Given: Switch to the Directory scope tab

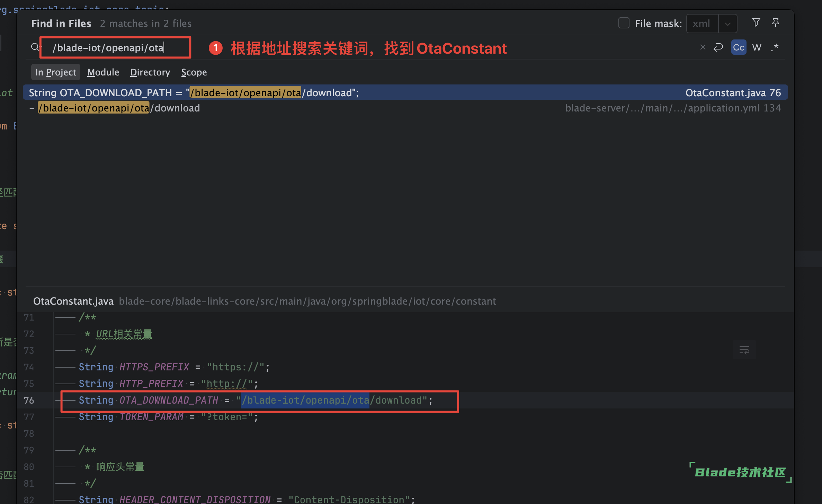Looking at the screenshot, I should click(x=150, y=72).
